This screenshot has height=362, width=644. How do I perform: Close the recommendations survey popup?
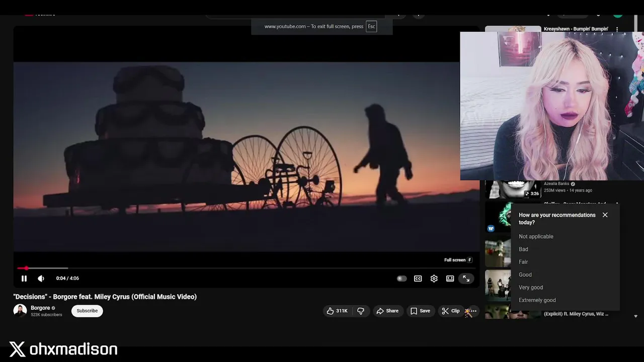pos(605,215)
